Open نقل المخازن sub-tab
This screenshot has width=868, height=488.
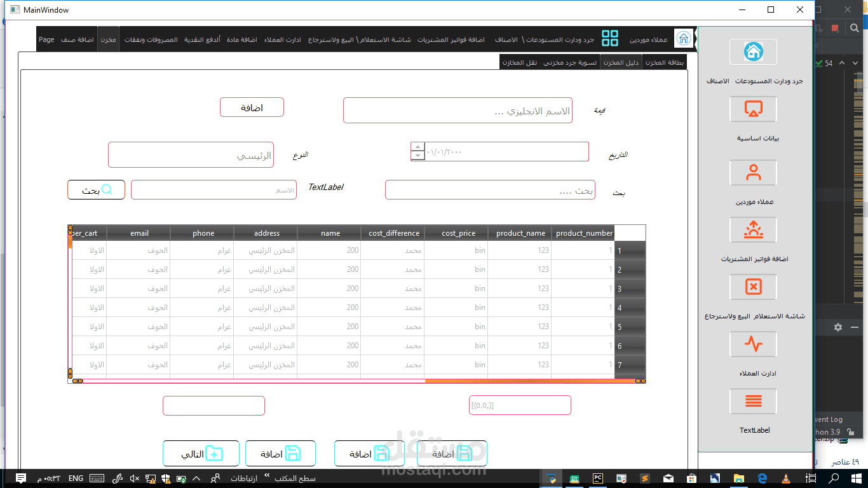[x=520, y=62]
